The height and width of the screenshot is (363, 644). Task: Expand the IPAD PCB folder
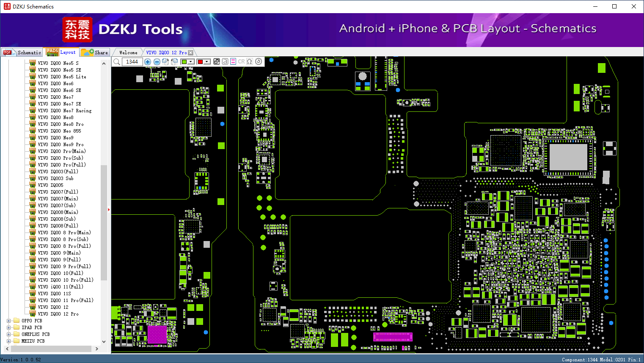pos(8,327)
